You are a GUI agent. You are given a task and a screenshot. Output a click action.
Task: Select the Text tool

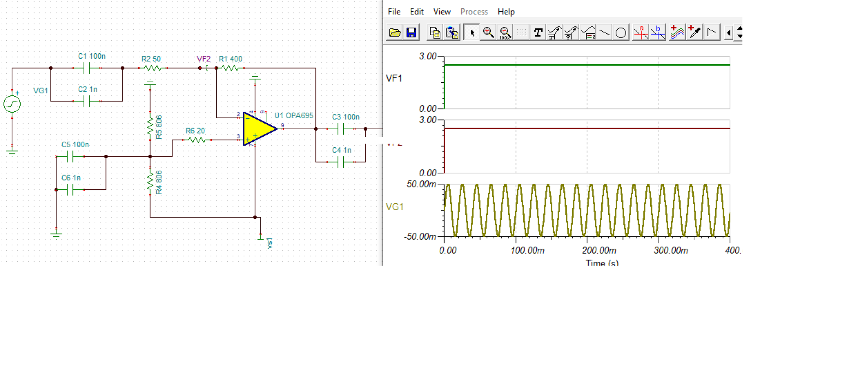(538, 33)
